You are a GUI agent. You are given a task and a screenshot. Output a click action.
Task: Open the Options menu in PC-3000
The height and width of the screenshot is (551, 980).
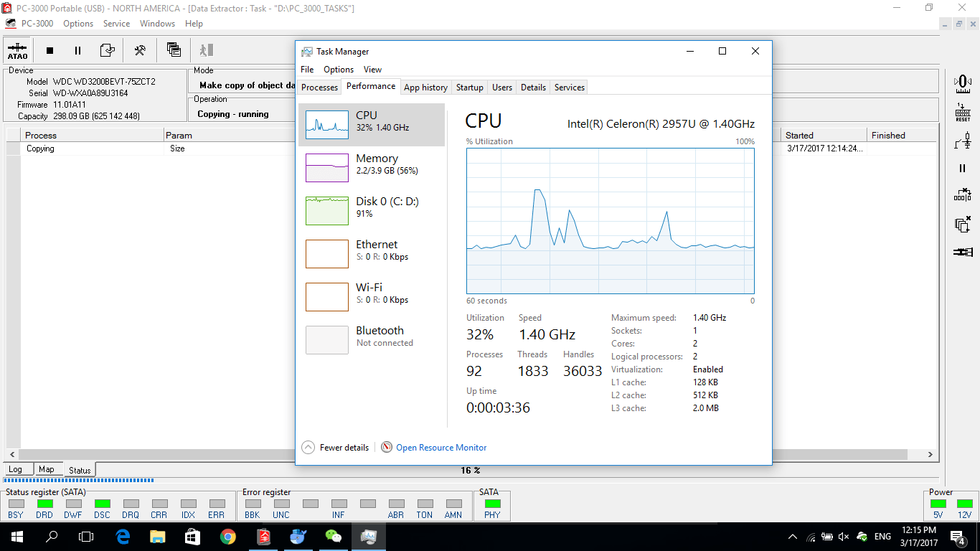[x=78, y=23]
